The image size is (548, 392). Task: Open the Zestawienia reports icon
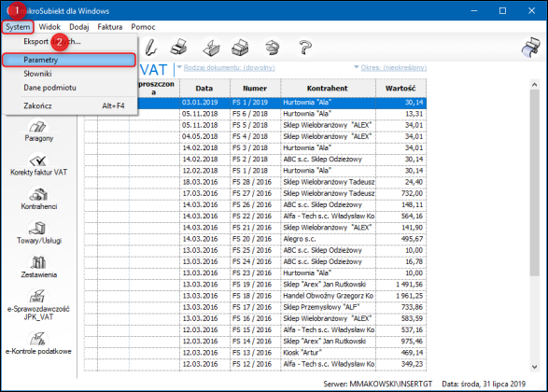point(38,267)
